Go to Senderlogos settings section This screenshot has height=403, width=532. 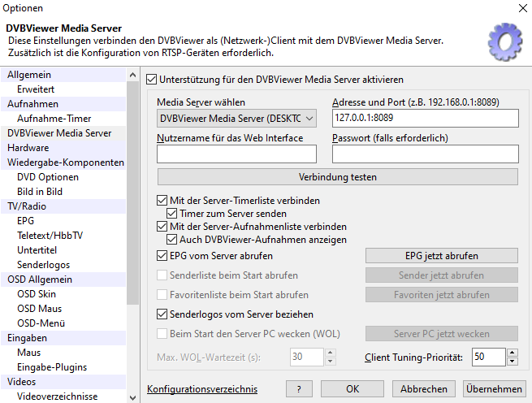click(44, 265)
